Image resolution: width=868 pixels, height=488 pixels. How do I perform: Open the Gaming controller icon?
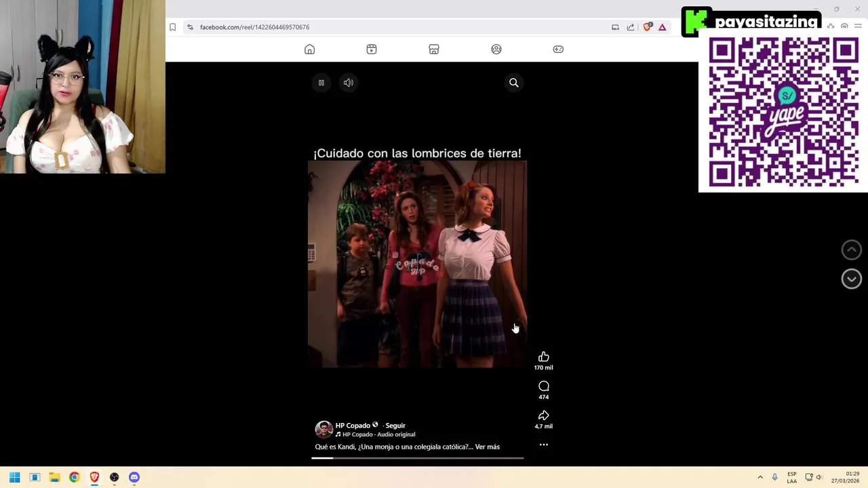(x=558, y=49)
